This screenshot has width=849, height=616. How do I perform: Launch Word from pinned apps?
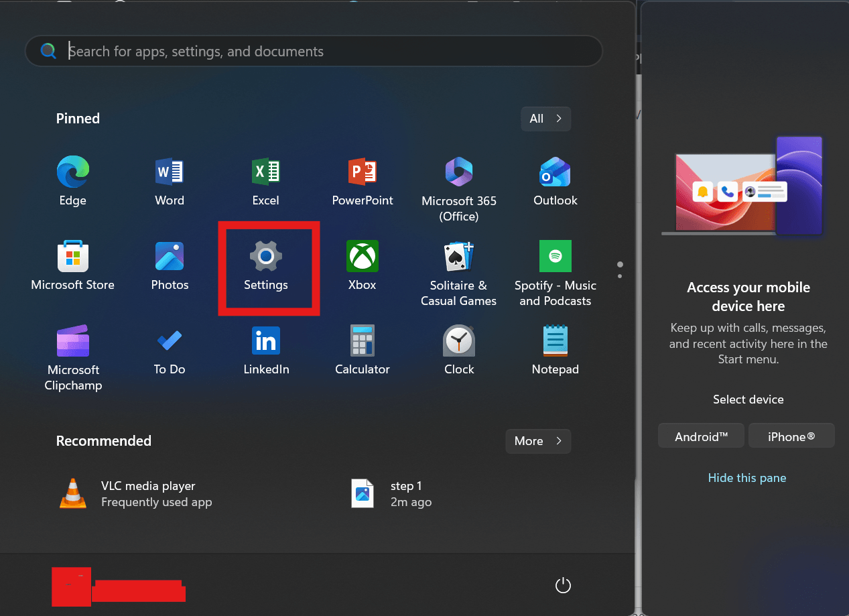click(169, 172)
